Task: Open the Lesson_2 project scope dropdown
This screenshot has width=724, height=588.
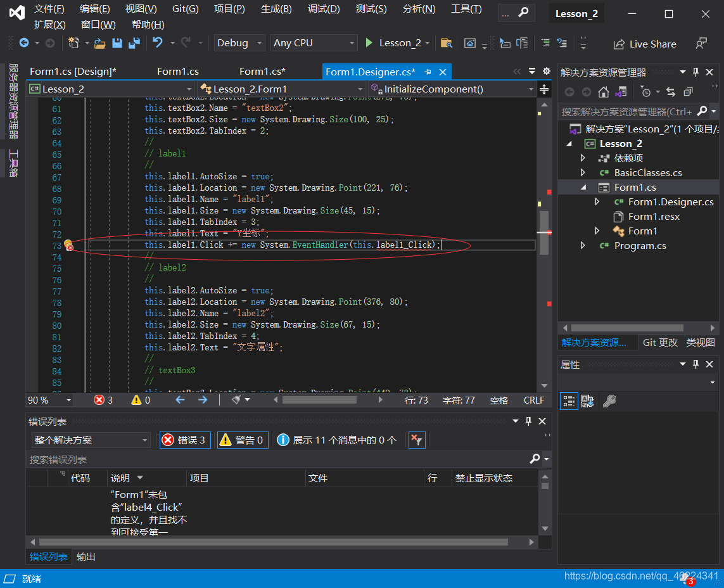Action: [111, 89]
